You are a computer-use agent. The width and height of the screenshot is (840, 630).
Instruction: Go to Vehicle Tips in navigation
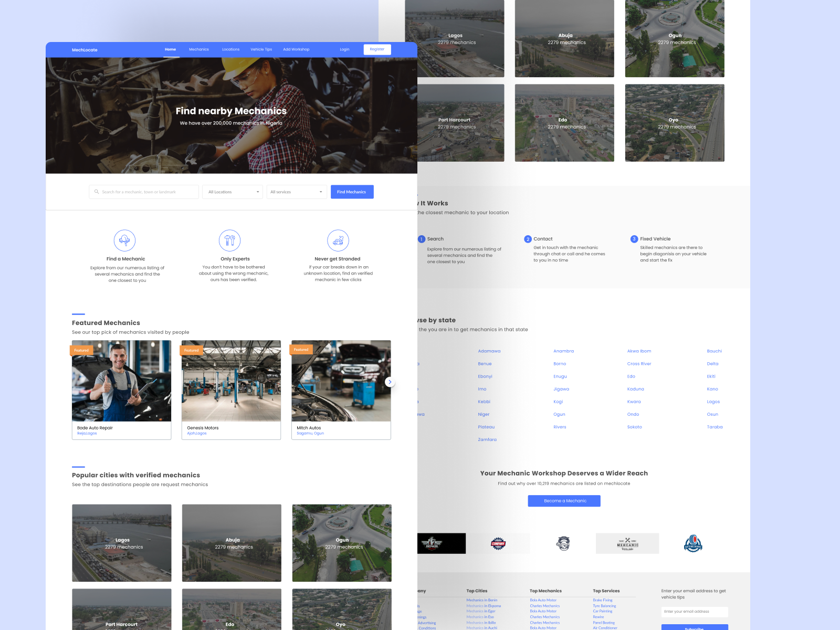click(x=261, y=49)
